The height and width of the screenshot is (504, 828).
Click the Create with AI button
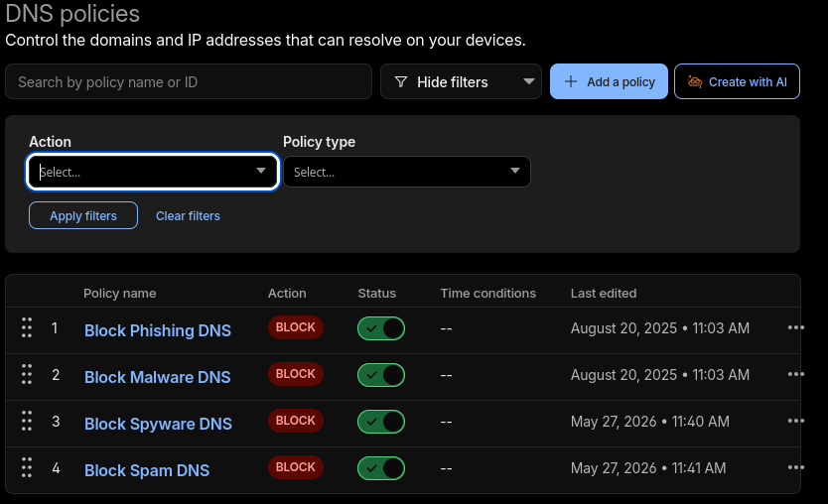(738, 81)
